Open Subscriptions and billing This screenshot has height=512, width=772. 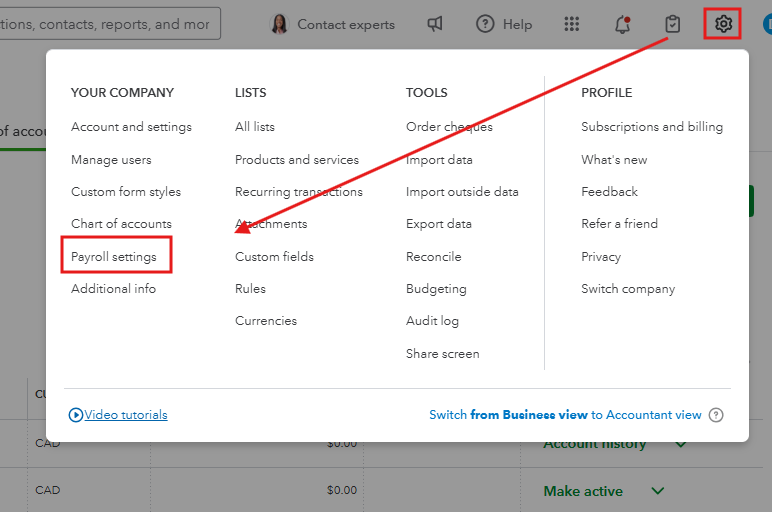click(x=651, y=127)
